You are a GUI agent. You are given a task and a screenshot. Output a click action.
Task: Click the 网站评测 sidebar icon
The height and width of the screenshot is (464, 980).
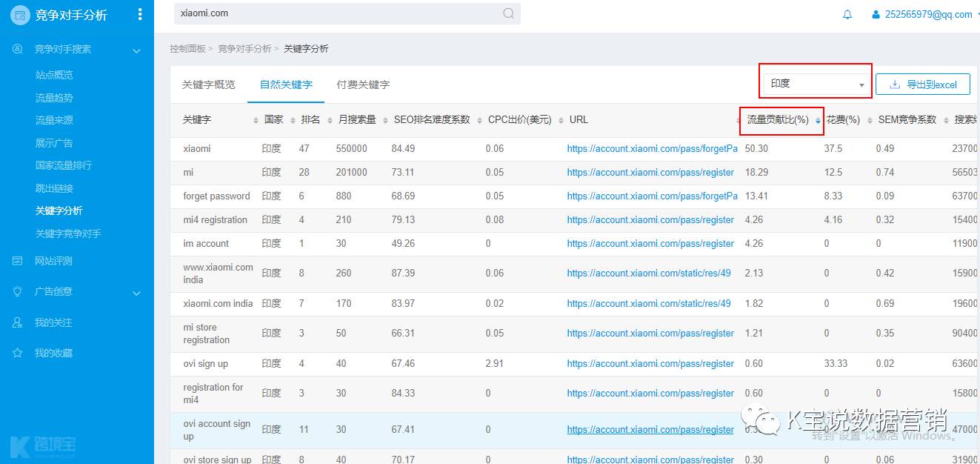(x=18, y=261)
